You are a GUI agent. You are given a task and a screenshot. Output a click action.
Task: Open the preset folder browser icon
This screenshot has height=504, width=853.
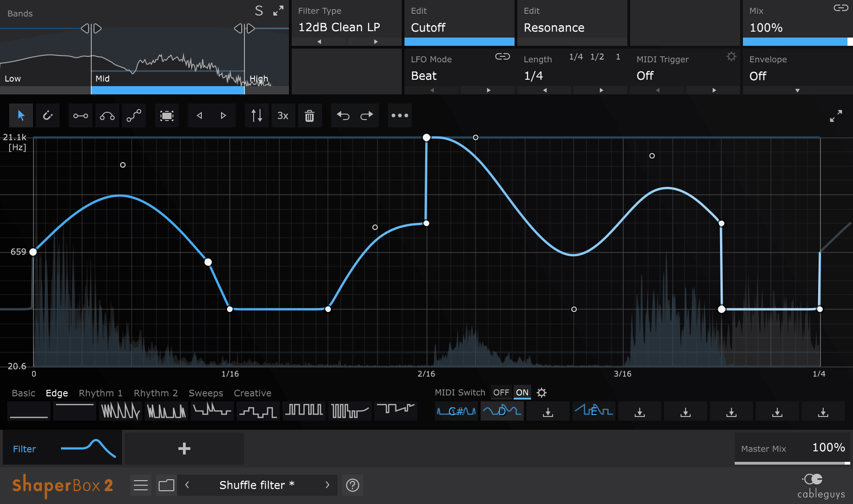coord(166,485)
